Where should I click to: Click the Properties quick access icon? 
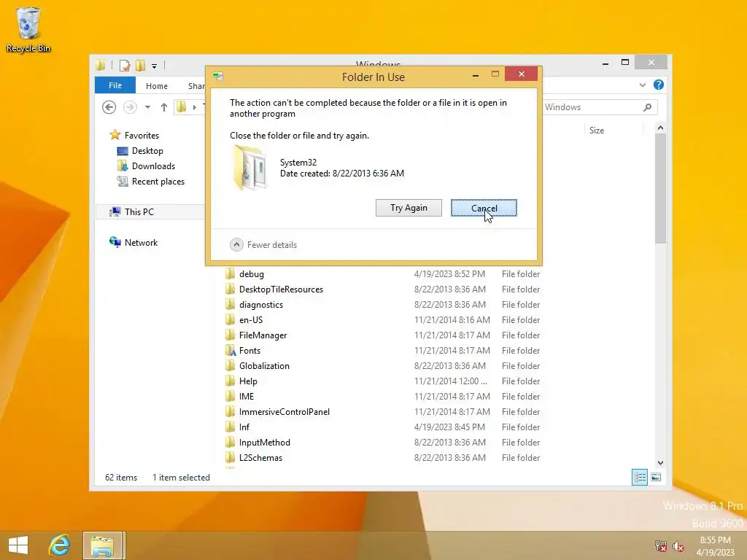click(x=125, y=65)
